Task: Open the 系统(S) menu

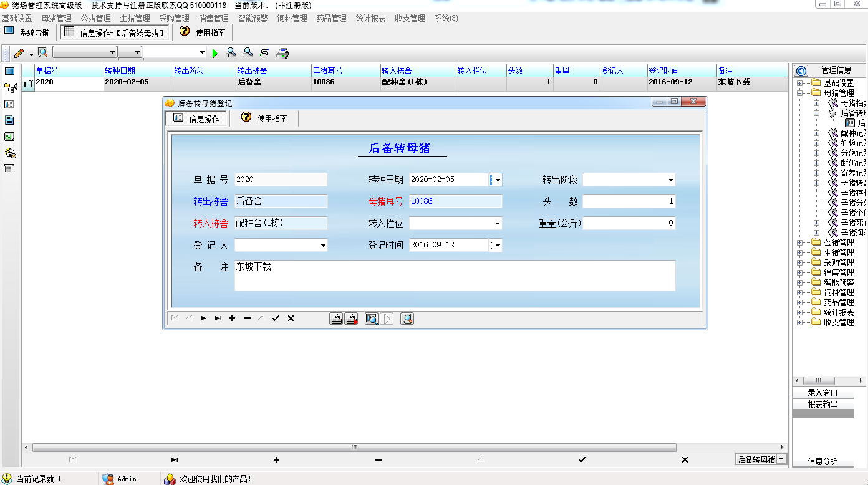Action: tap(446, 18)
